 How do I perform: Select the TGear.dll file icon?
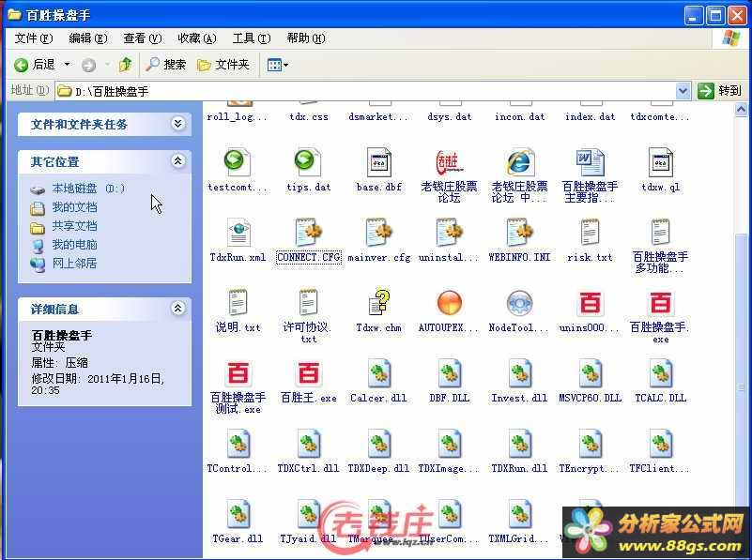[x=238, y=514]
